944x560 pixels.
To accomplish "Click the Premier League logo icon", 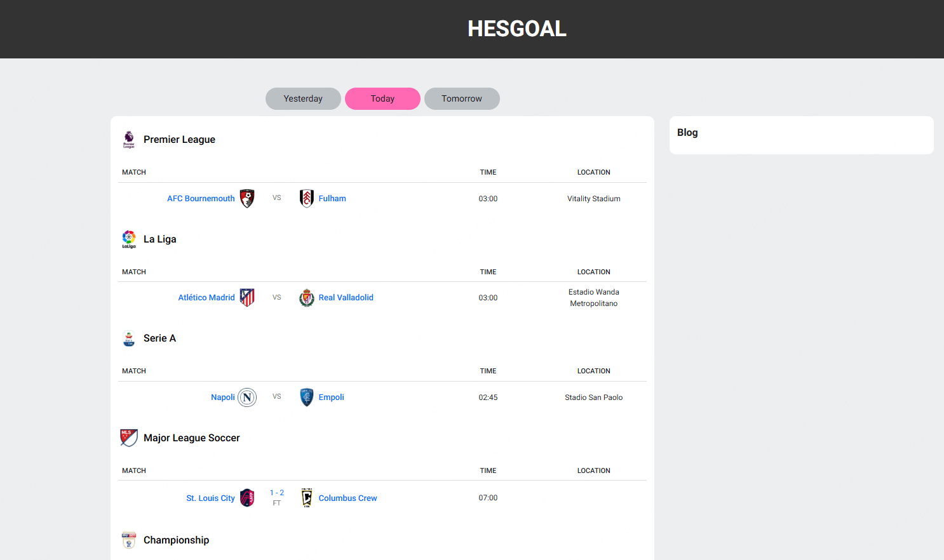I will [129, 140].
